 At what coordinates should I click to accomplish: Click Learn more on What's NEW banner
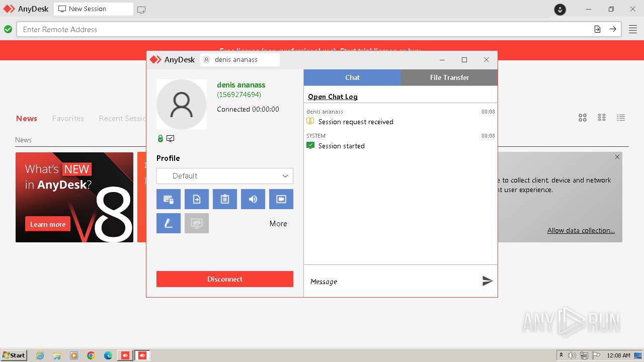(48, 224)
